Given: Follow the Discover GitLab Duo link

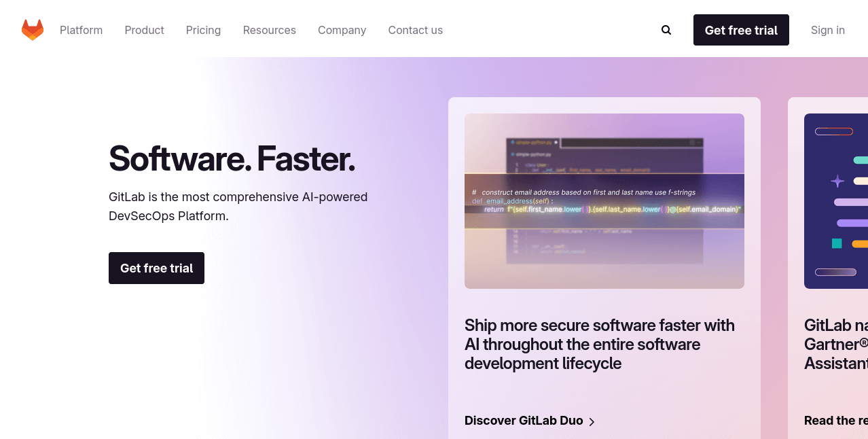Looking at the screenshot, I should (x=524, y=420).
